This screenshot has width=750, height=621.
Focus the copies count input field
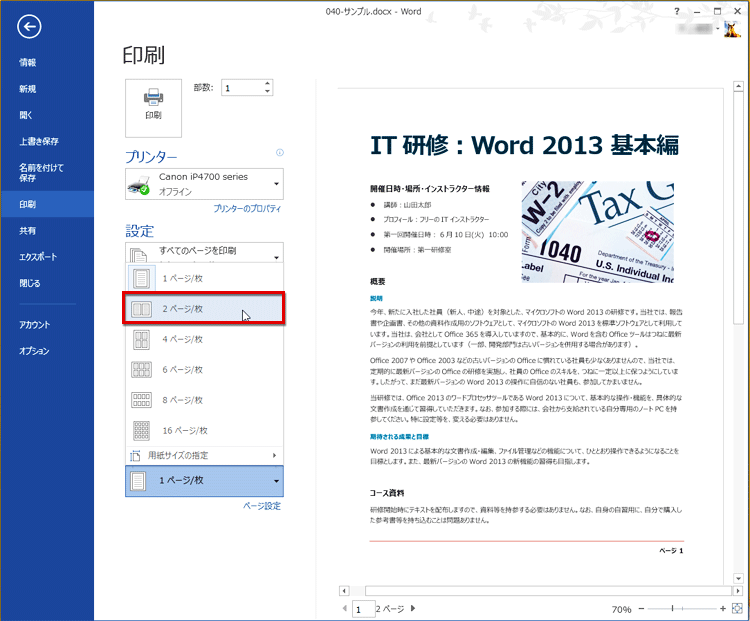pyautogui.click(x=242, y=88)
